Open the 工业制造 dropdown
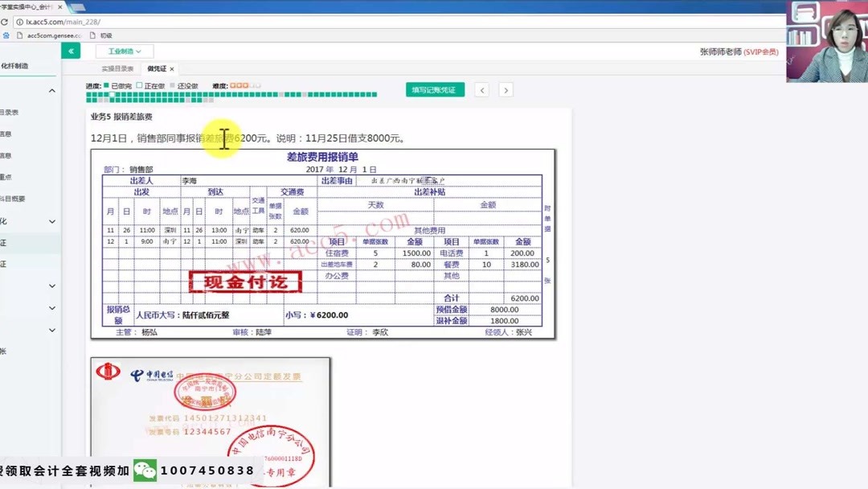The width and height of the screenshot is (868, 489). point(125,51)
